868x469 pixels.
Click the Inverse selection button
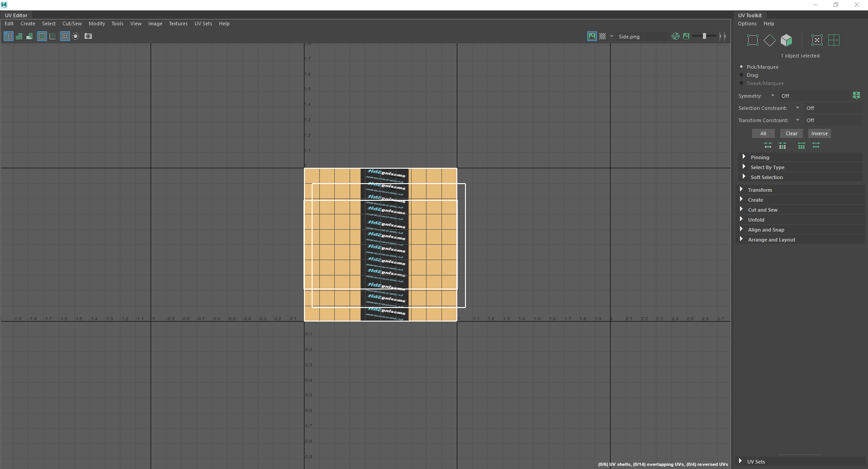[819, 133]
